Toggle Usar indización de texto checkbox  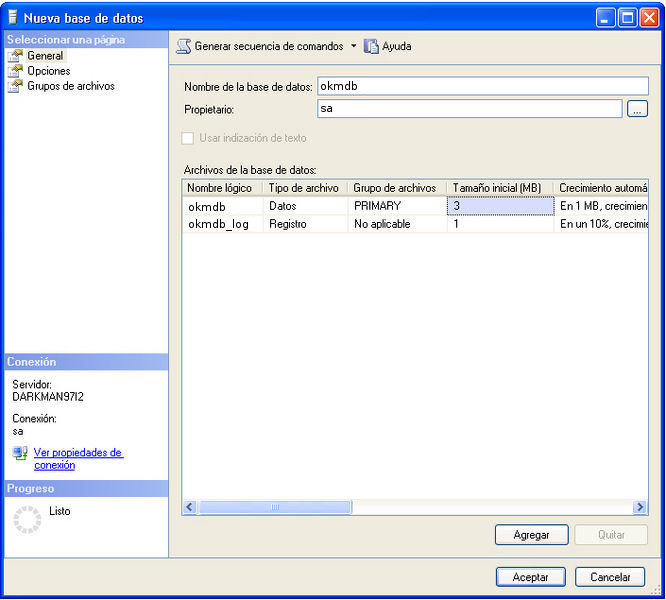(x=187, y=138)
